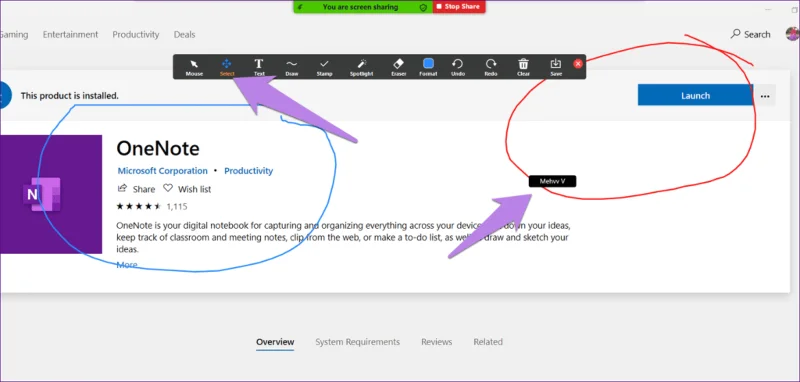Enable the Spotlight tool
The width and height of the screenshot is (800, 382).
pyautogui.click(x=362, y=67)
